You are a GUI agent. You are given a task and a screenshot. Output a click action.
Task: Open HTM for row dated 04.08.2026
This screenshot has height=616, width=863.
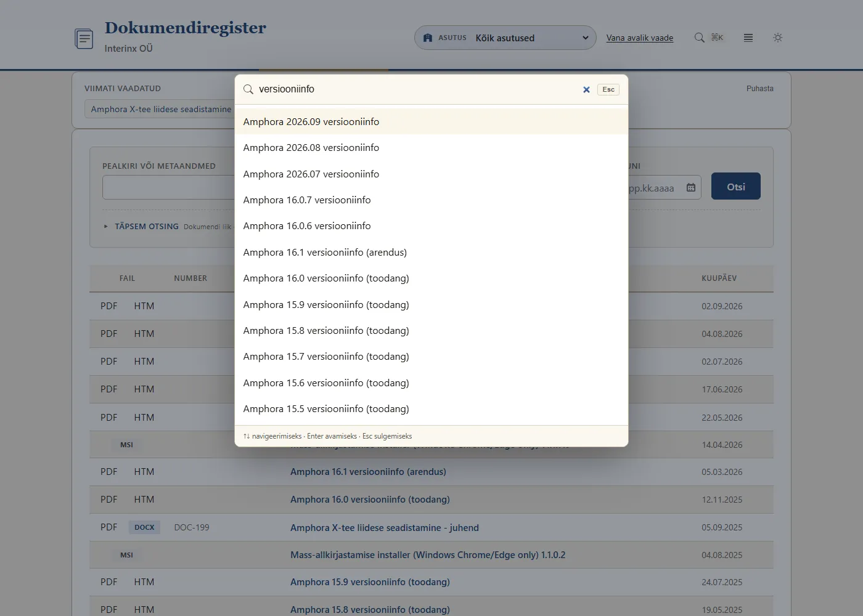(x=144, y=333)
